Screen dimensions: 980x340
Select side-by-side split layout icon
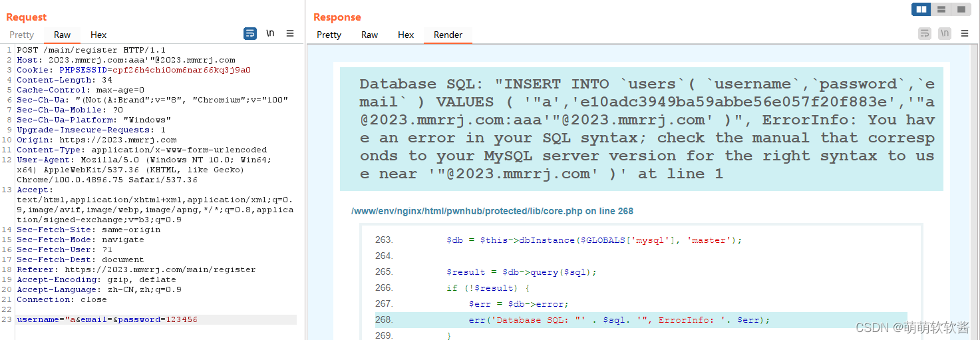(x=921, y=9)
